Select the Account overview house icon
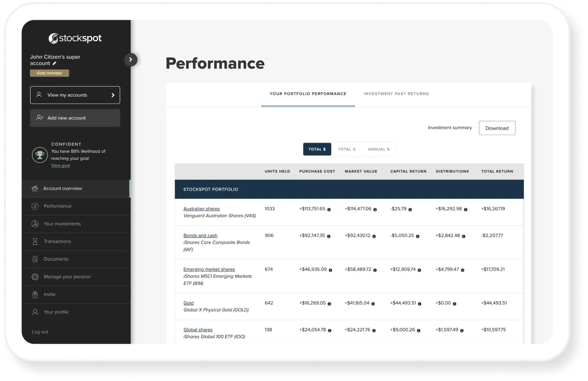The image size is (588, 381). [34, 188]
